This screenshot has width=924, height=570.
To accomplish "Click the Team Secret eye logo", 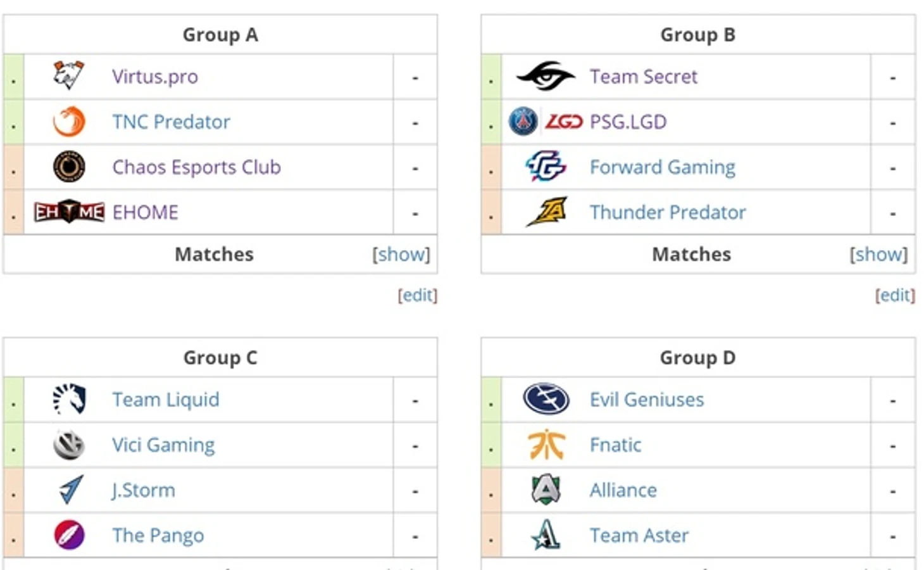I will click(x=546, y=77).
